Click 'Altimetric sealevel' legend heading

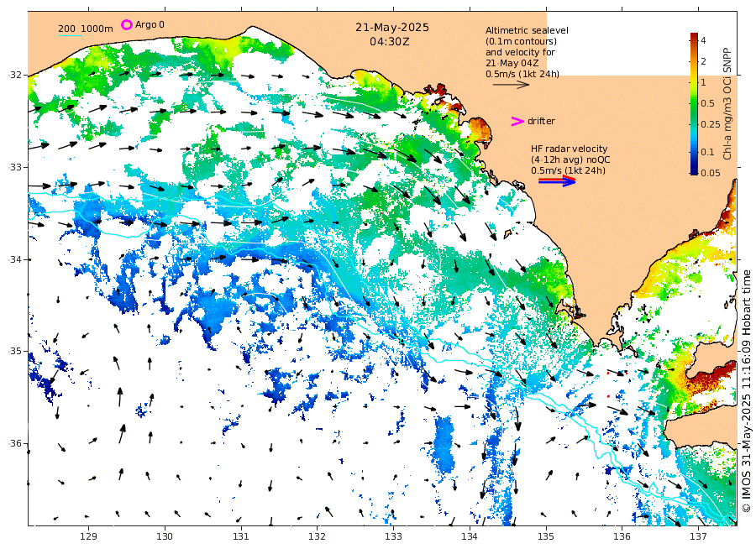point(527,30)
